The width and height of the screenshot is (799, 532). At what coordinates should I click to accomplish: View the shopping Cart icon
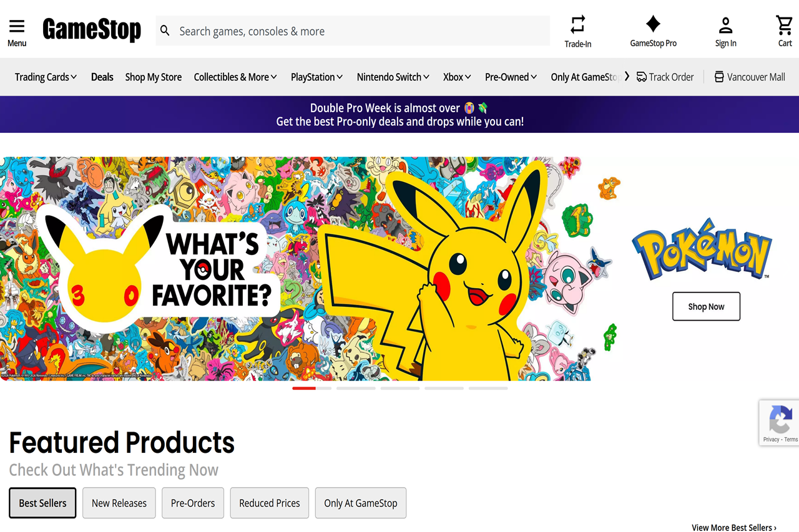[784, 25]
